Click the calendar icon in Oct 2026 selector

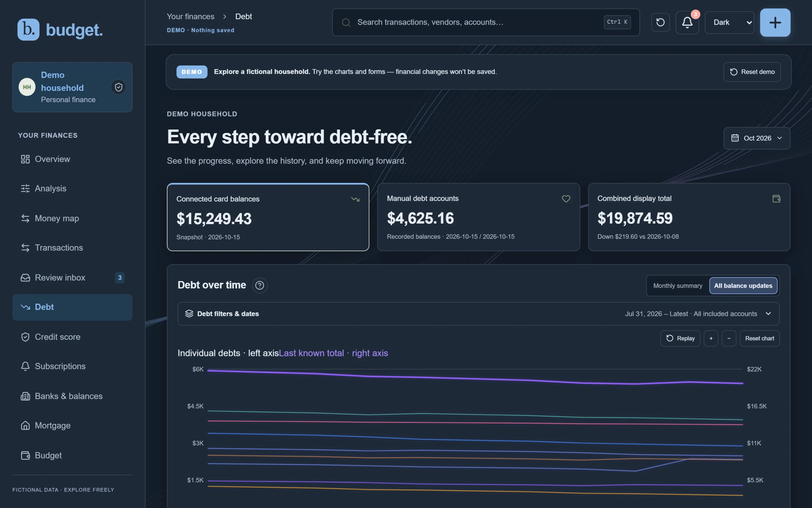click(x=735, y=138)
